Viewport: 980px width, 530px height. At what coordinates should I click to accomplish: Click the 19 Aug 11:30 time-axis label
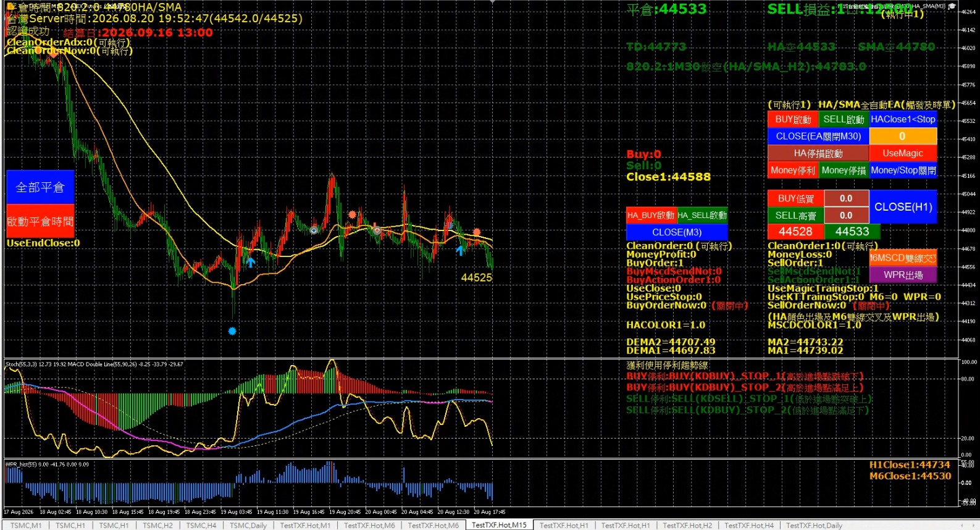[x=272, y=512]
